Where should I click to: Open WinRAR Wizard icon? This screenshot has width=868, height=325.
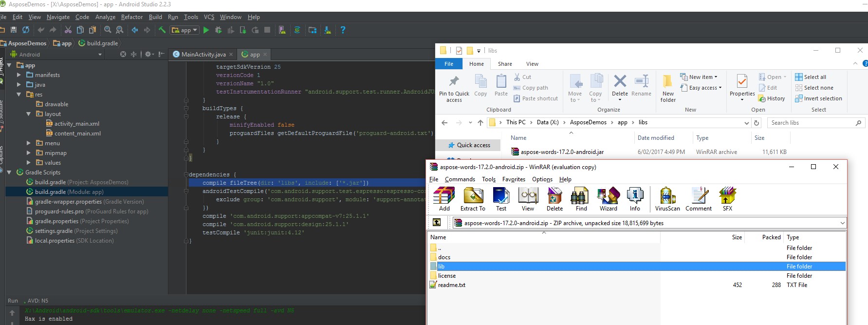click(609, 199)
